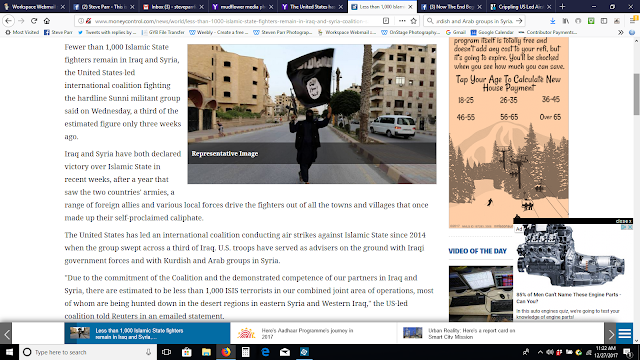Image resolution: width=640 pixels, height=360 pixels.
Task: Select the 56-65 age range in ad
Action: tap(509, 117)
